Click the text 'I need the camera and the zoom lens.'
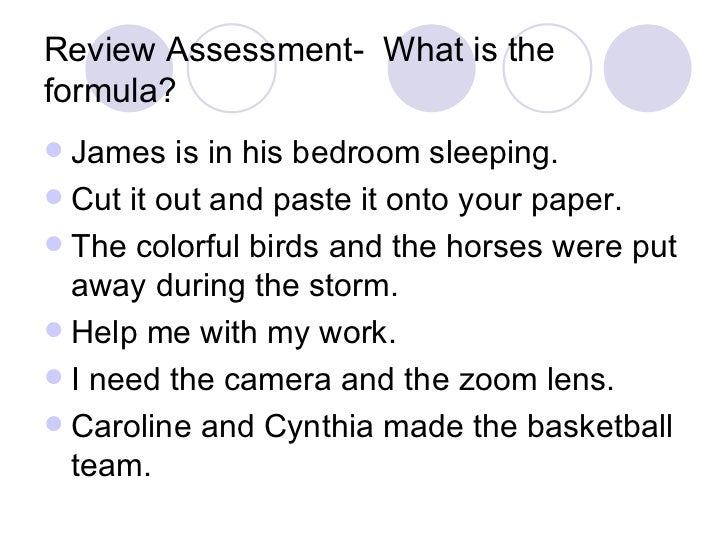728x546 pixels. click(343, 380)
